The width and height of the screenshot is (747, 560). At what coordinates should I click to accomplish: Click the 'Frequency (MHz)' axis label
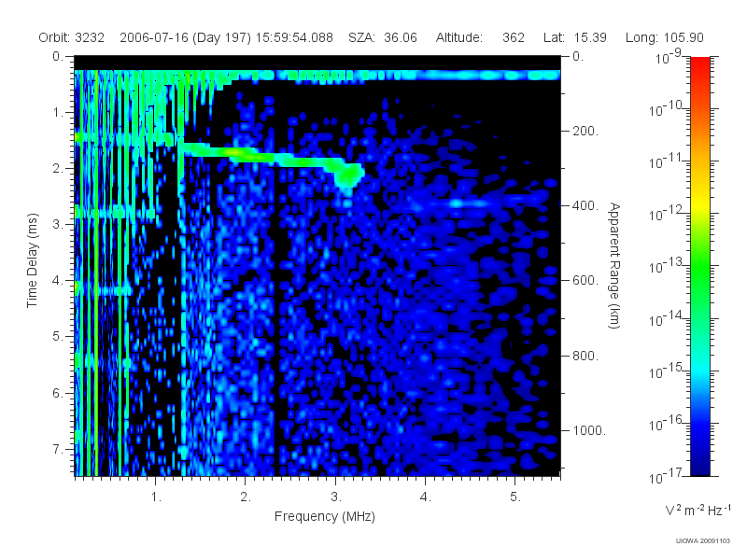click(x=325, y=516)
